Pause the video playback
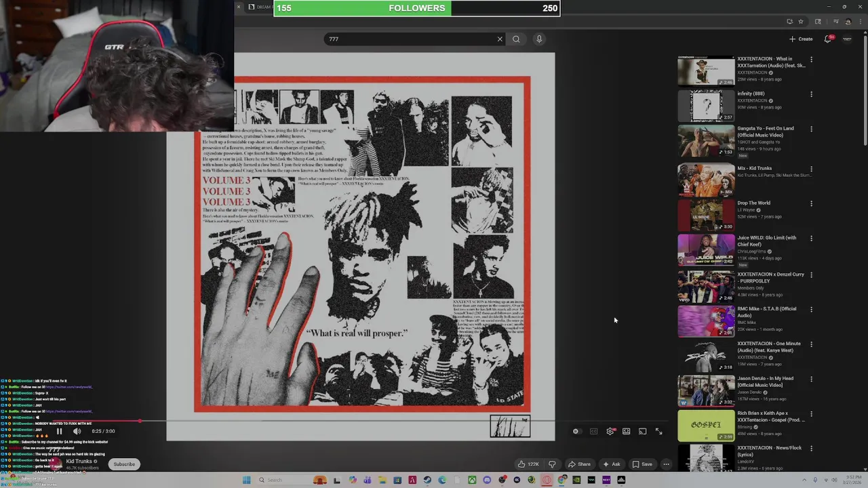This screenshot has height=488, width=868. tap(59, 431)
